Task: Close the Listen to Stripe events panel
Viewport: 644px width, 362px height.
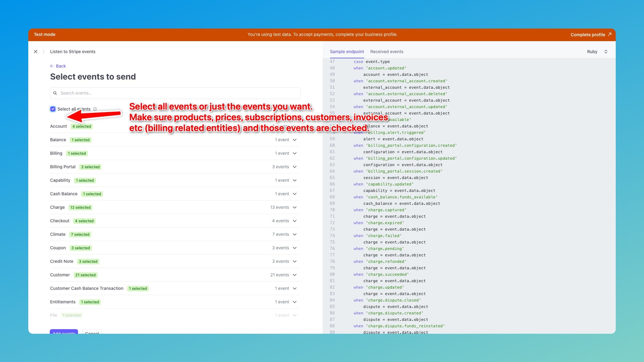Action: coord(36,51)
